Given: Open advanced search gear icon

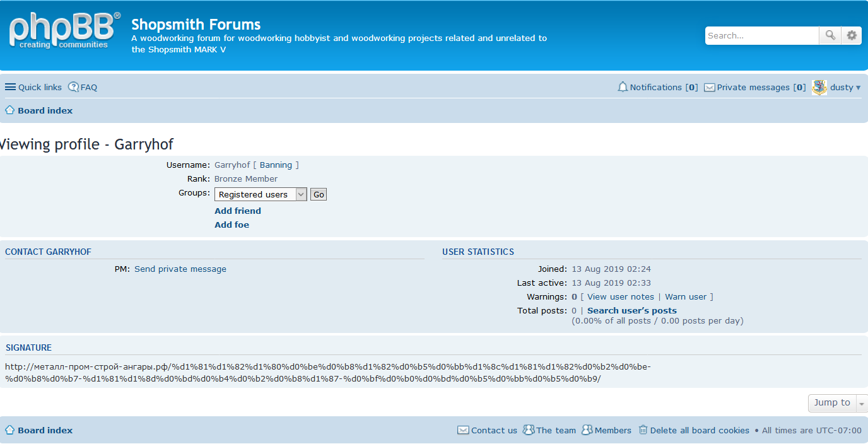Looking at the screenshot, I should click(x=852, y=35).
